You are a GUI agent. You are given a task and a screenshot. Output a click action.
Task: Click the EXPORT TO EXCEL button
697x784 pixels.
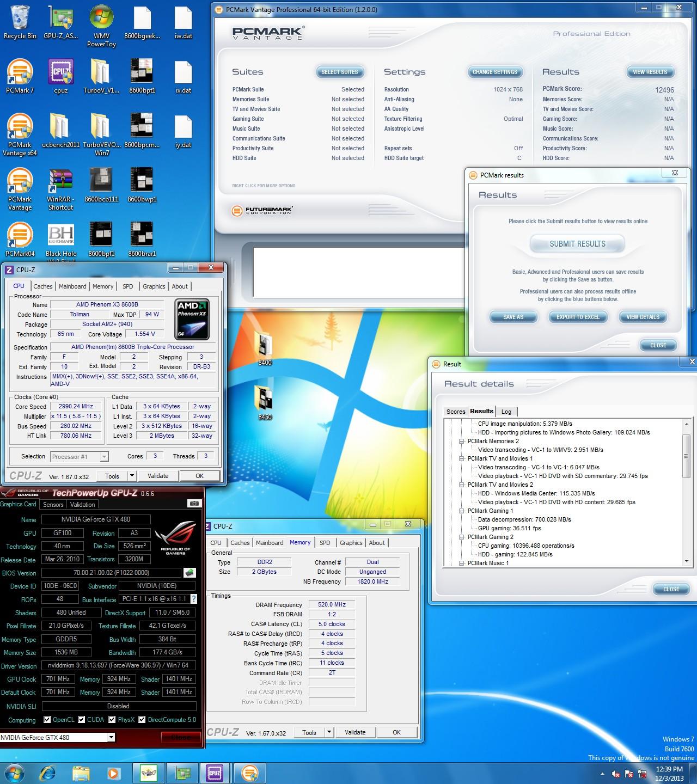578,317
